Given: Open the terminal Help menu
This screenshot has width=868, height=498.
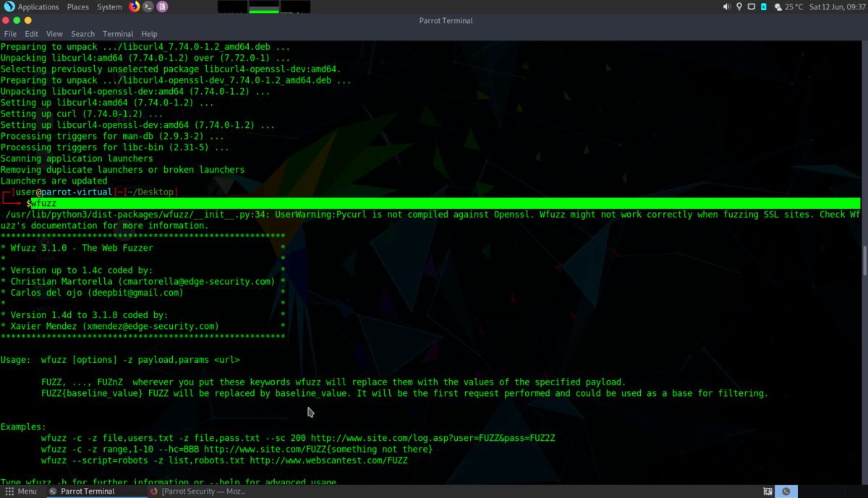Looking at the screenshot, I should pyautogui.click(x=149, y=34).
